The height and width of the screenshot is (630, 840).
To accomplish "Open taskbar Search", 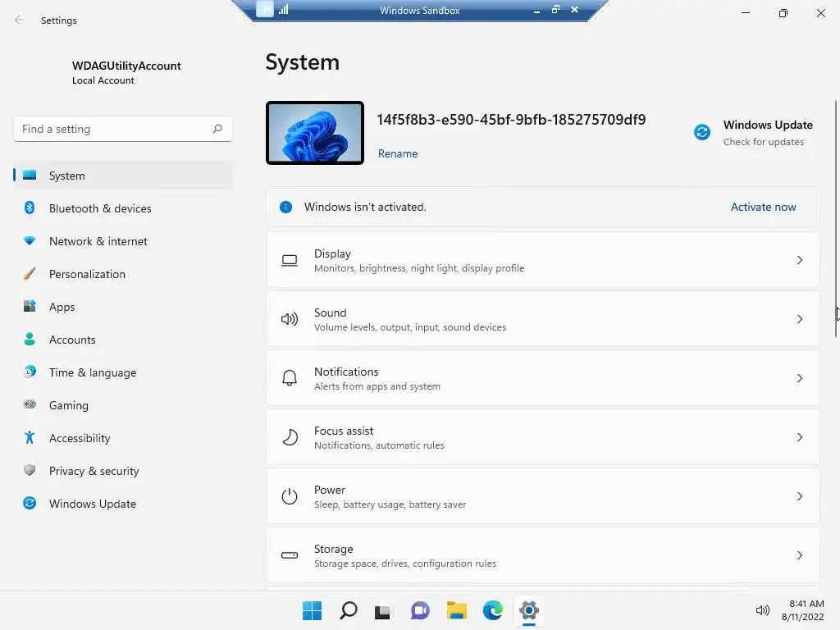I will click(x=348, y=610).
